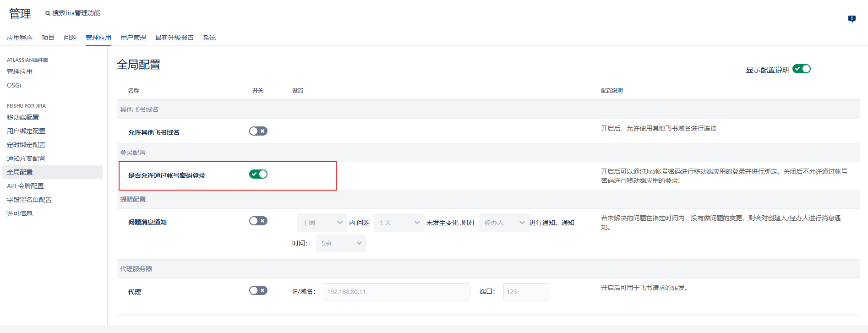
Task: Go to the 最新升级报告 tab
Action: pyautogui.click(x=174, y=38)
